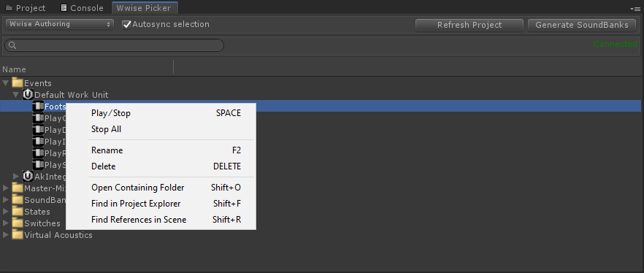
Task: Select the Events folder icon
Action: pos(18,83)
